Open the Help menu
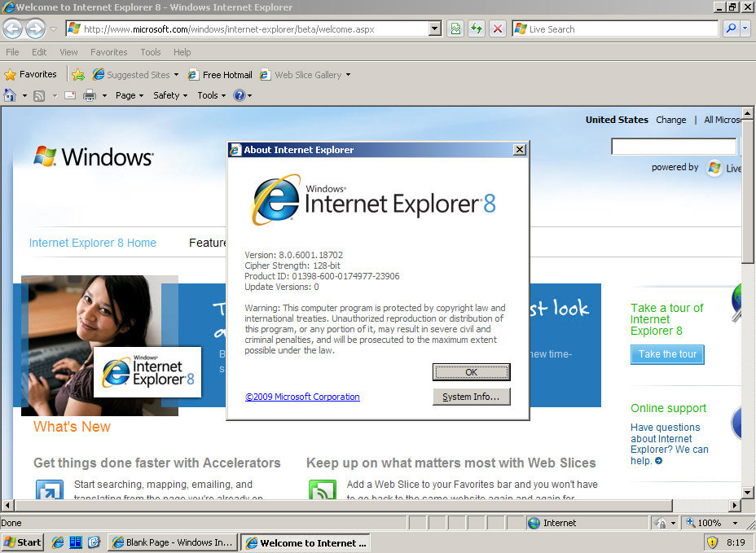Image resolution: width=756 pixels, height=553 pixels. [x=182, y=52]
